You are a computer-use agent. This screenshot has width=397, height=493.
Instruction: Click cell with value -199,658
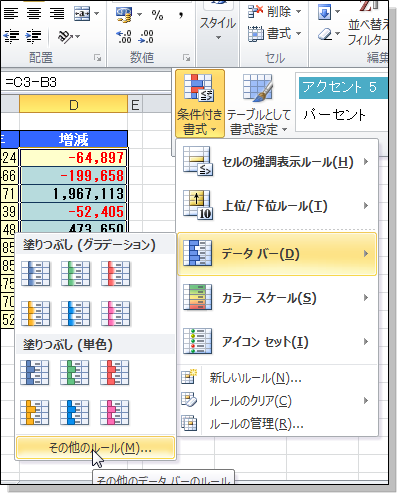coord(73,175)
